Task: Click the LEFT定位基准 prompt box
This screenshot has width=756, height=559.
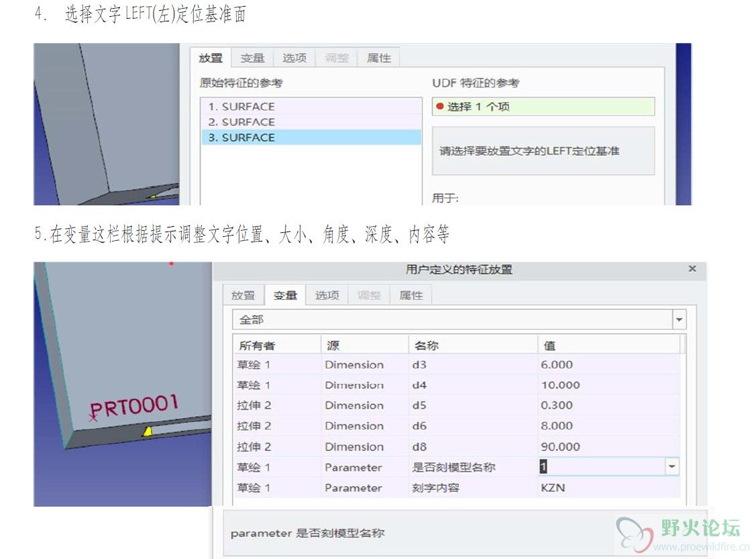Action: tap(543, 151)
